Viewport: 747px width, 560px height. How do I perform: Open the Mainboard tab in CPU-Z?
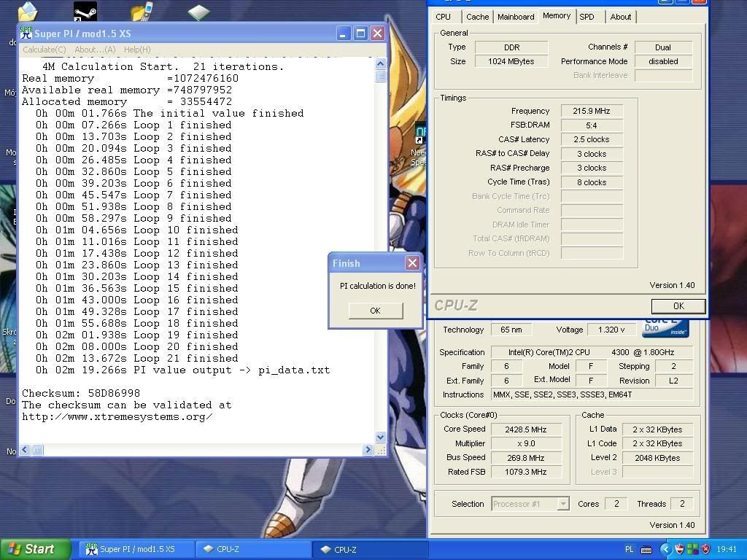(516, 17)
